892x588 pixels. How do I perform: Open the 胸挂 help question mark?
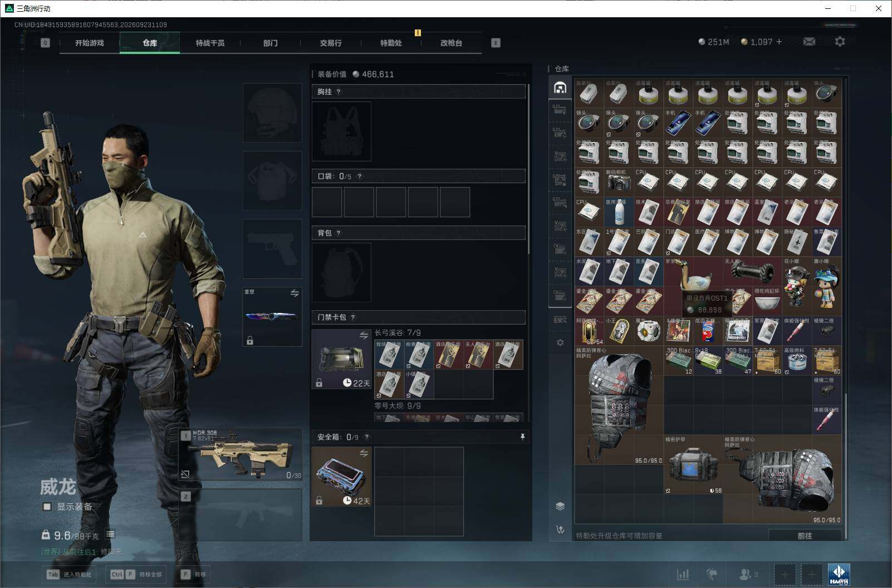coord(339,92)
